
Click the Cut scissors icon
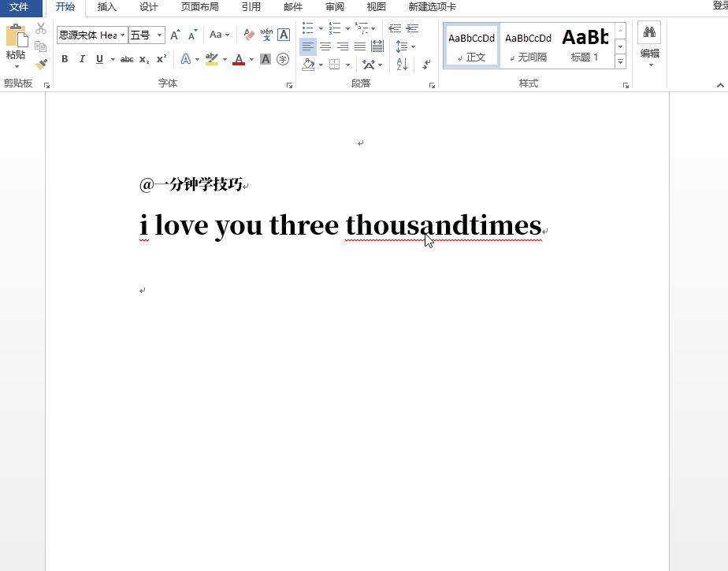click(41, 29)
